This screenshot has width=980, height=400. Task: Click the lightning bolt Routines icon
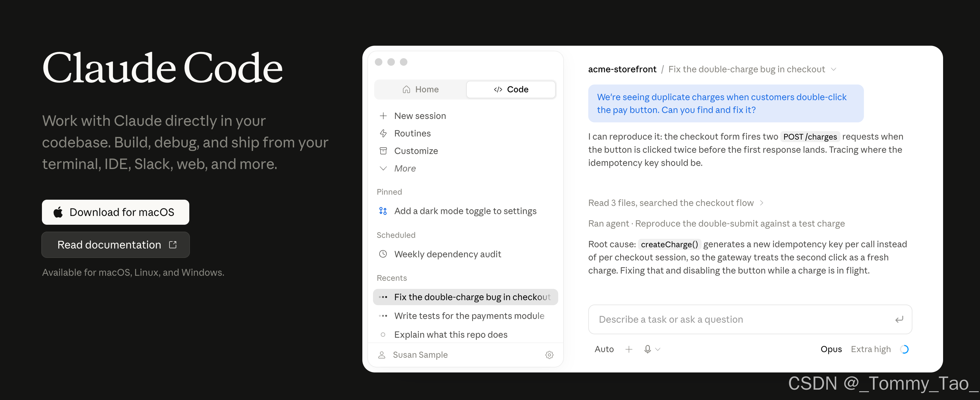(383, 133)
